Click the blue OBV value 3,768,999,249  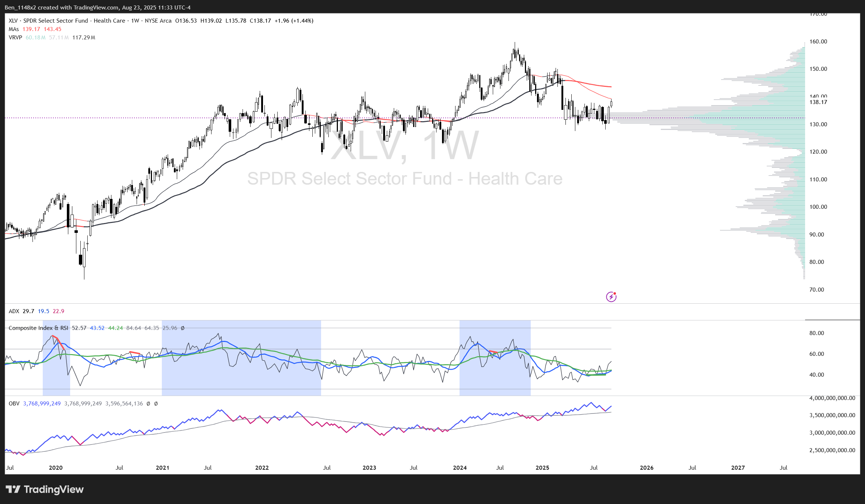tap(42, 404)
